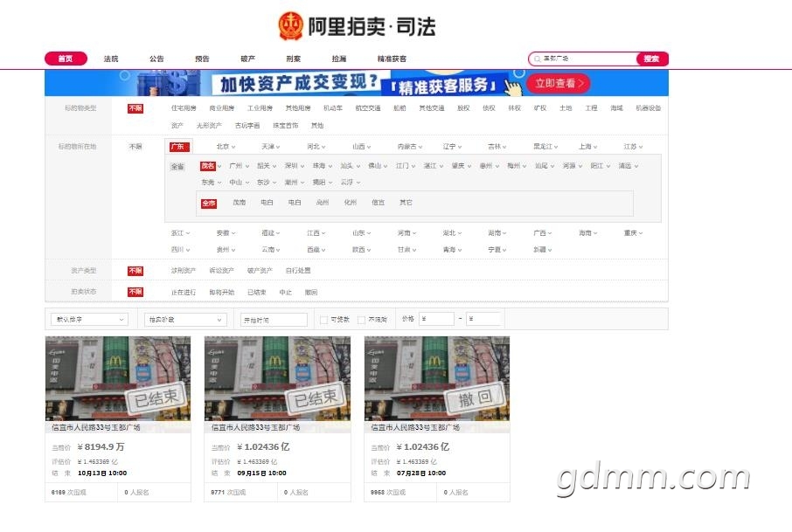Select 不限 in the 标的物所在地 row
The image size is (792, 532).
(135, 147)
